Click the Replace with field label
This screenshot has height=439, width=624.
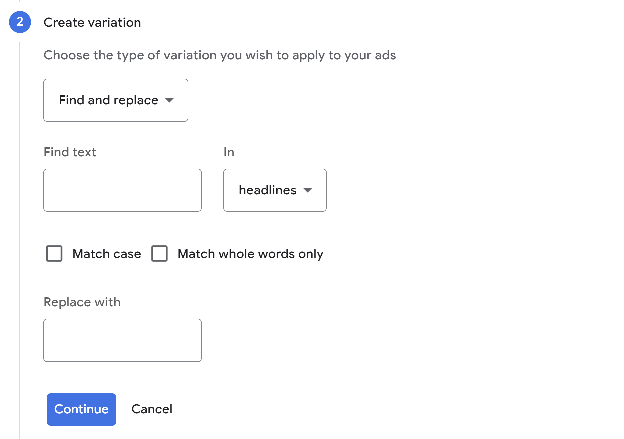click(x=82, y=302)
